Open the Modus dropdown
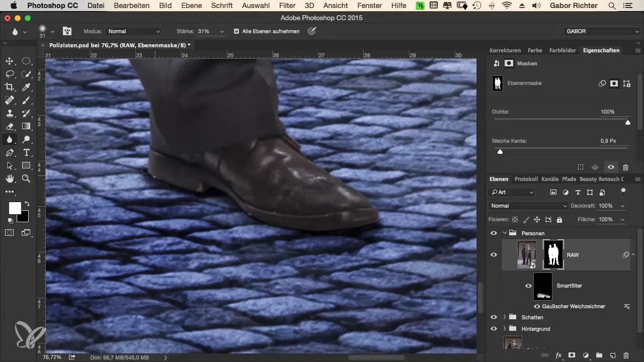Viewport: 644px width, 362px height. pyautogui.click(x=133, y=31)
